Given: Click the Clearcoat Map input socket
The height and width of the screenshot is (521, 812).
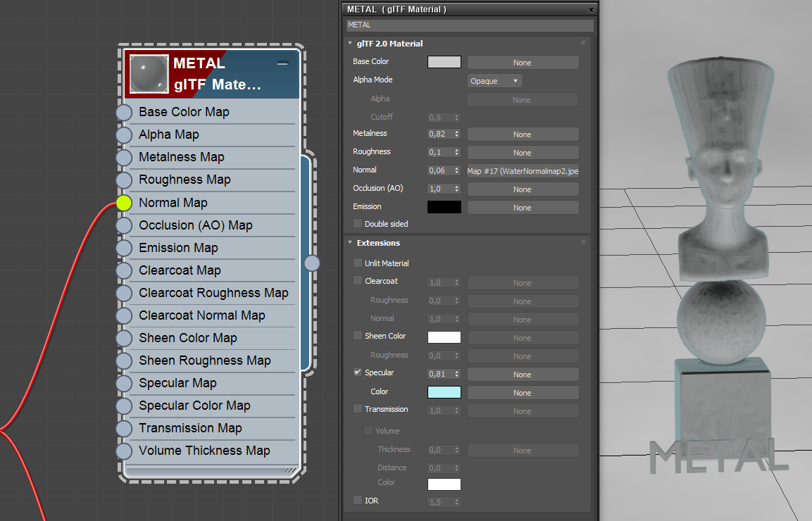Looking at the screenshot, I should 124,270.
